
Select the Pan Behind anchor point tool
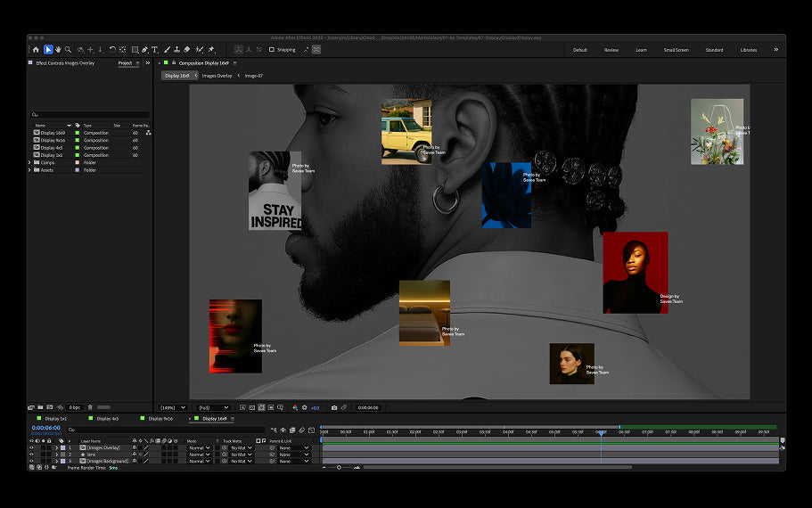tap(122, 50)
